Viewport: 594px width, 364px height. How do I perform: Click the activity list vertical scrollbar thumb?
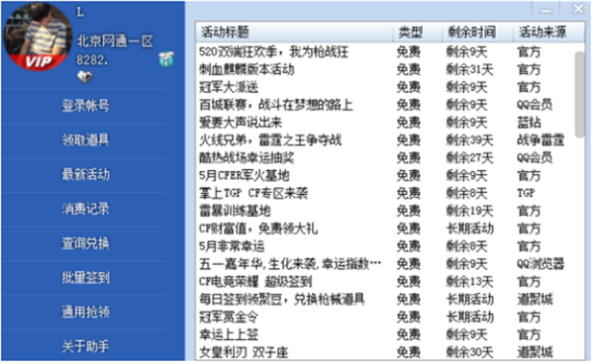[x=579, y=95]
